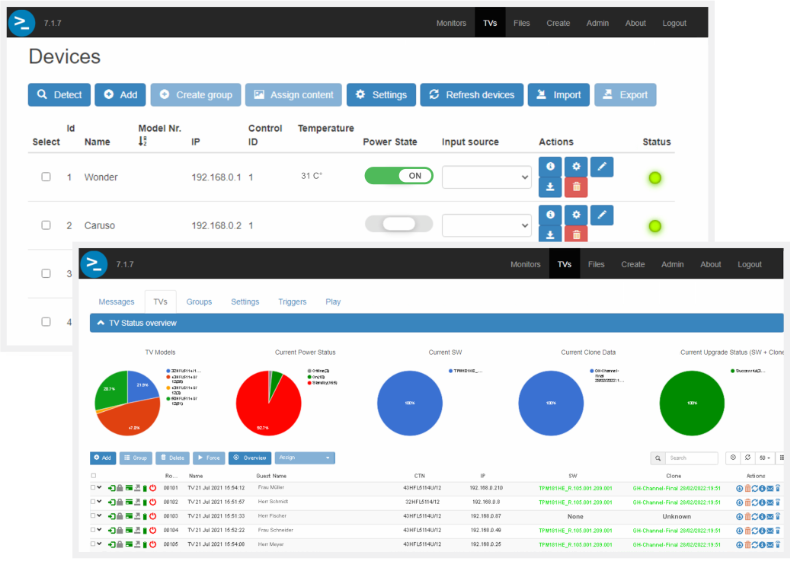
Task: Click refresh action icon in room 00102 row
Action: pyautogui.click(x=755, y=503)
